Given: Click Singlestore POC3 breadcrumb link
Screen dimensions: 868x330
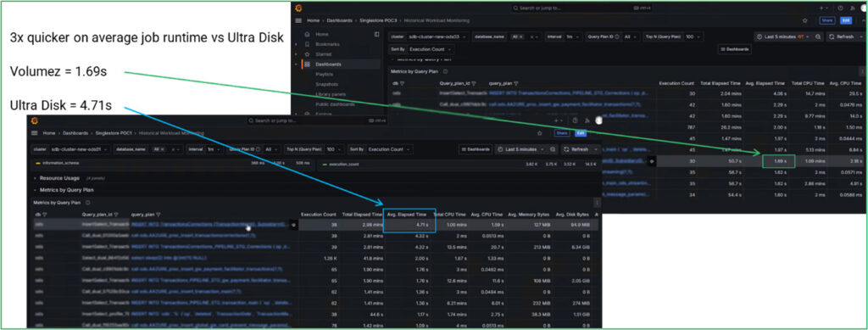Looking at the screenshot, I should point(378,20).
